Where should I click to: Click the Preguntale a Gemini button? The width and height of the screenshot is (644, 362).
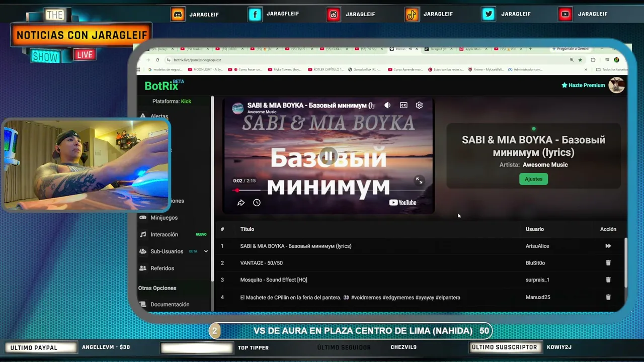click(570, 49)
